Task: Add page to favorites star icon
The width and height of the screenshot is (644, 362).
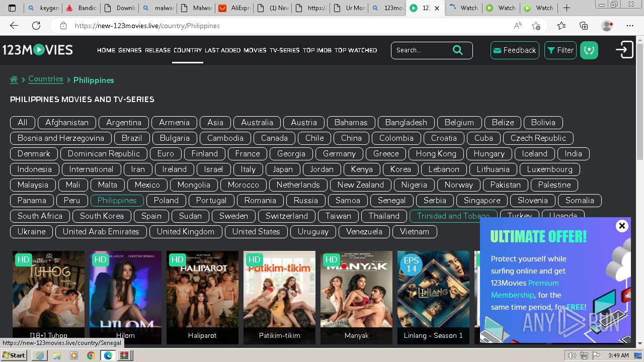Action: coord(536,26)
